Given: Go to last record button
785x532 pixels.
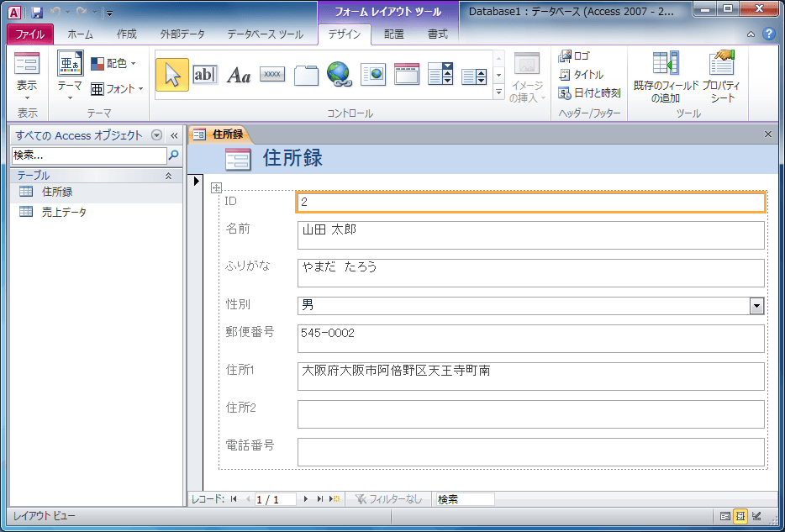Looking at the screenshot, I should point(320,499).
